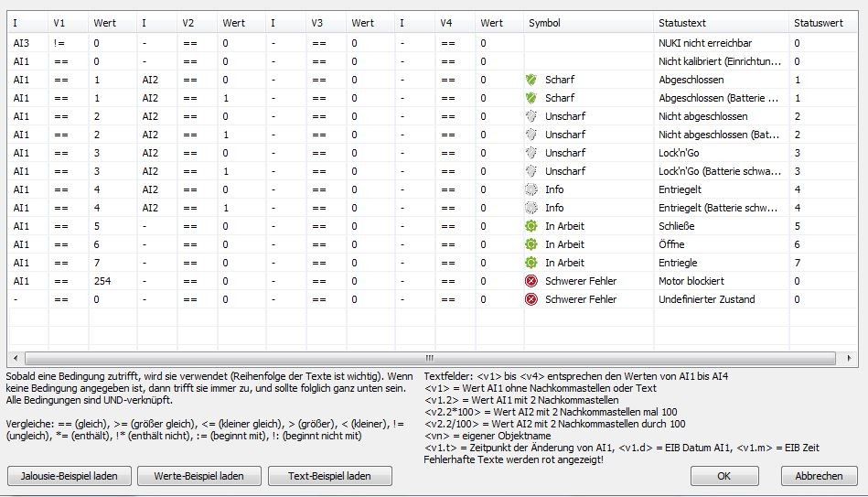Select the AI3 cell in the first row
This screenshot has height=497, width=868.
[21, 43]
